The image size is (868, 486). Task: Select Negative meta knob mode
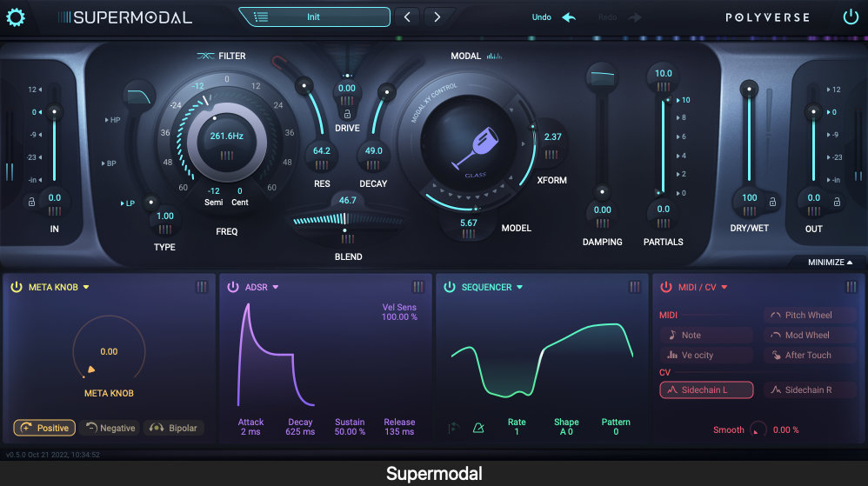tap(110, 428)
